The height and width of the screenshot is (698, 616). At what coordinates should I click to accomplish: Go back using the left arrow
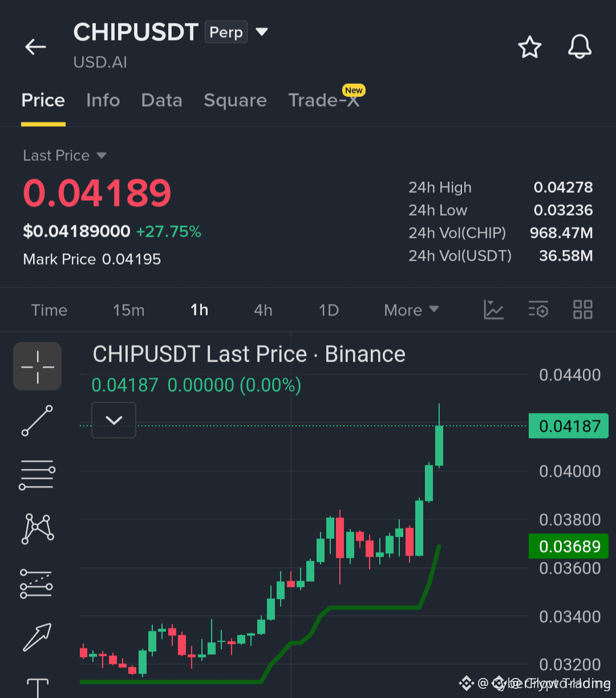point(35,47)
